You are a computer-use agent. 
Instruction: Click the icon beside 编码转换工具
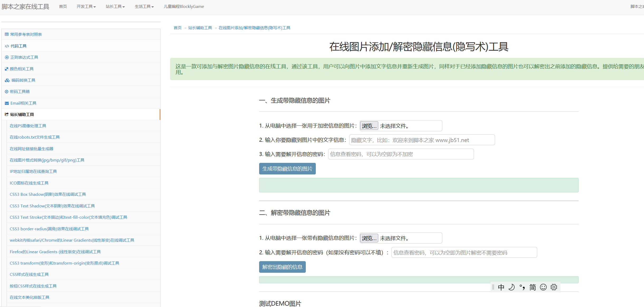(7, 80)
